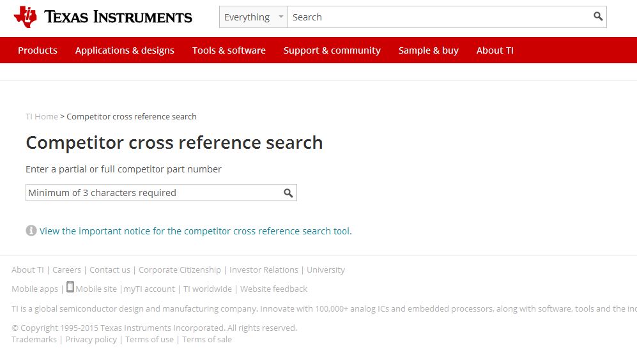
Task: Open About TI footer link
Action: (x=27, y=269)
